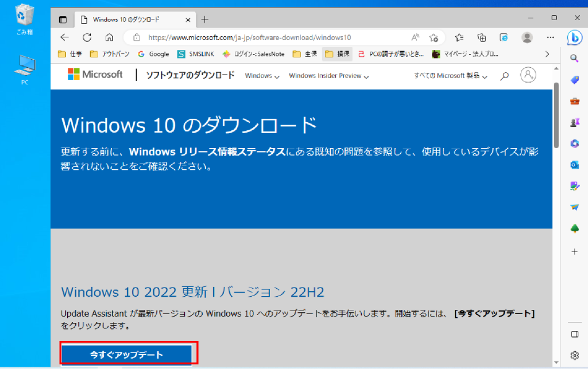Image resolution: width=588 pixels, height=369 pixels.
Task: Add a sidebar app with plus icon
Action: coord(574,252)
